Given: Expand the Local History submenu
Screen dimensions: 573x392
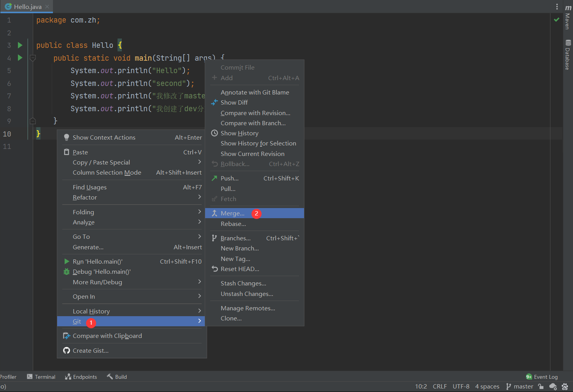Looking at the screenshot, I should tap(132, 311).
